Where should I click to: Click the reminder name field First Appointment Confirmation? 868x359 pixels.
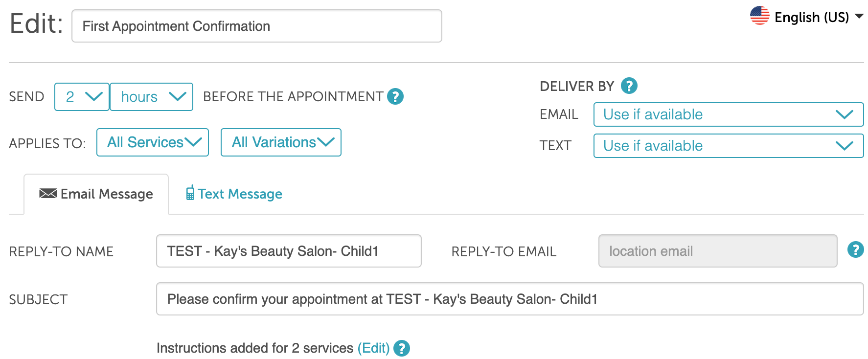coord(257,26)
